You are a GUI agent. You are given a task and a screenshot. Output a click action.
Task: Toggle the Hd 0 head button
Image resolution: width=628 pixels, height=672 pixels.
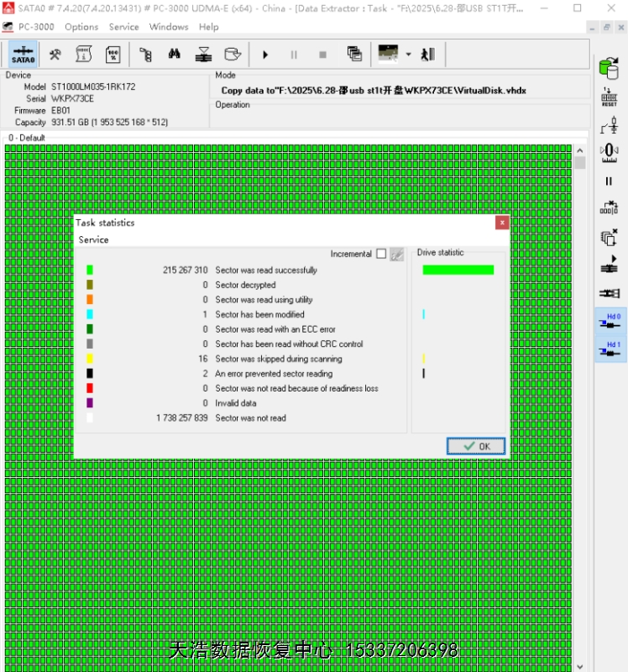click(610, 323)
